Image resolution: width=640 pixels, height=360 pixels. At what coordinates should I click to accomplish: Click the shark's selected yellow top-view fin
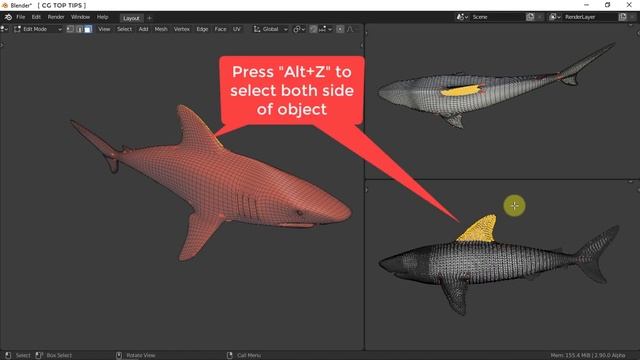pos(460,90)
